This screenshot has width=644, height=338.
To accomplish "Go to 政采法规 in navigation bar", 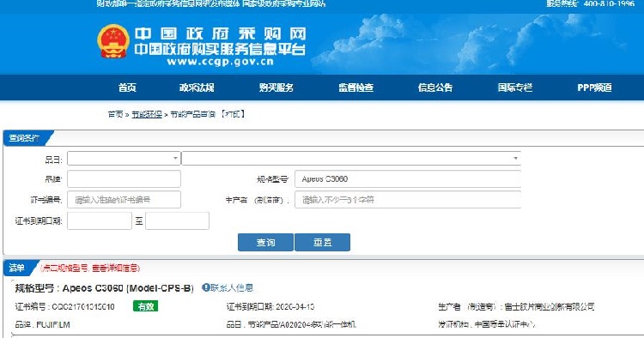I will [197, 88].
